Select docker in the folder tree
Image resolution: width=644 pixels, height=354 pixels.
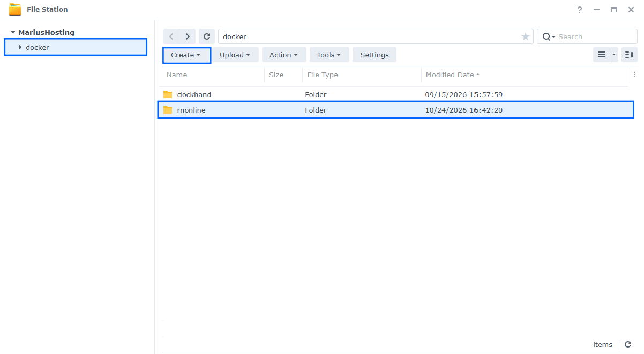pyautogui.click(x=76, y=47)
